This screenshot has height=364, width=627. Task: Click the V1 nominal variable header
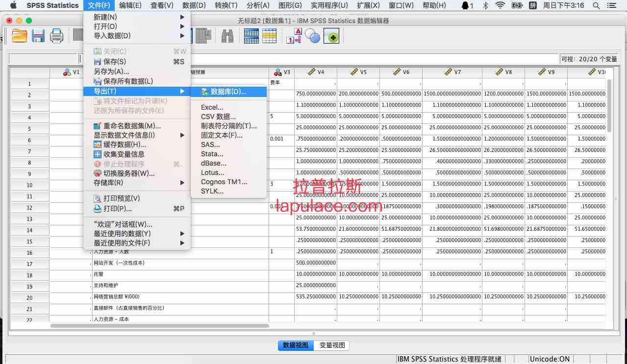[71, 72]
